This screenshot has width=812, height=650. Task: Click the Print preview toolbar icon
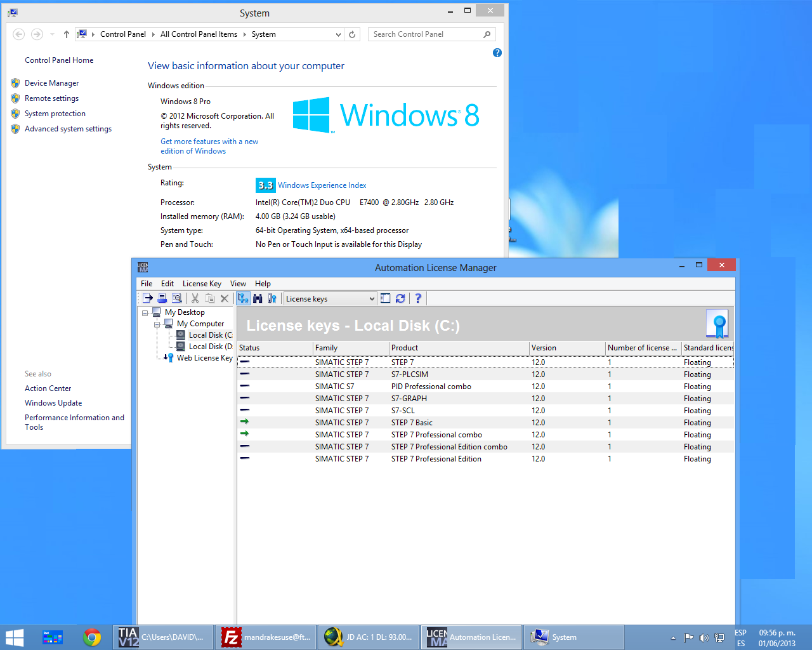click(x=177, y=298)
